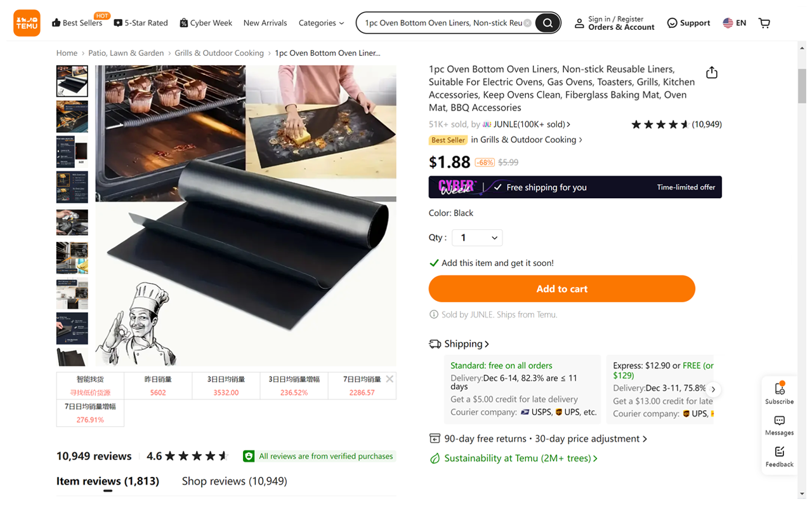The image size is (812, 508).
Task: Open the Messages side icon
Action: coord(779,425)
